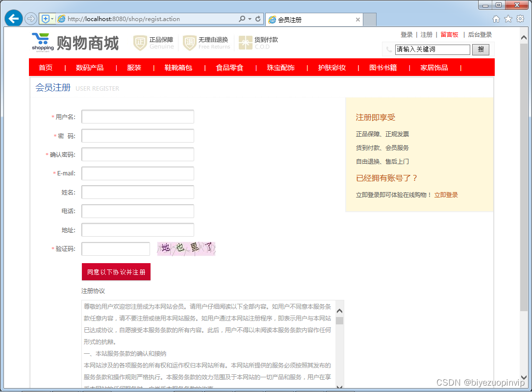Click the compatibility view icon in address bar
Screen dimensions: 532x392
[46, 19]
